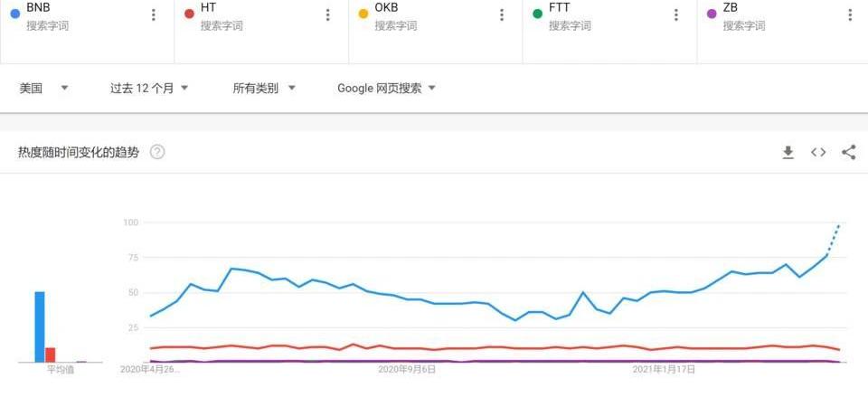Click the blue BNB average bar

[40, 326]
